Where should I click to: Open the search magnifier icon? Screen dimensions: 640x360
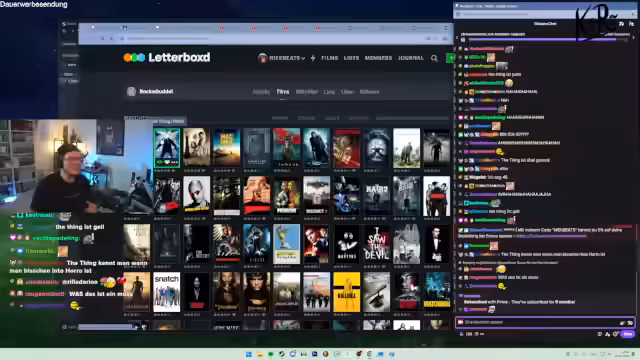[x=434, y=58]
